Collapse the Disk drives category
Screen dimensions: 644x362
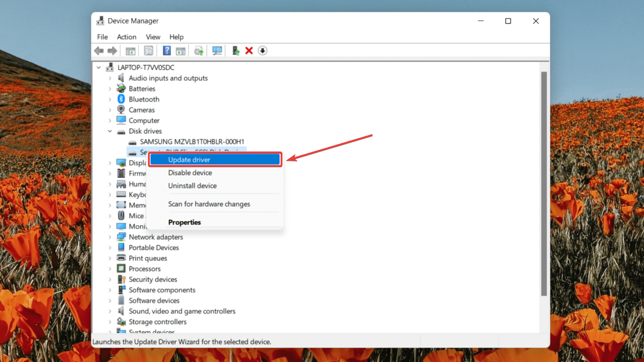[110, 131]
